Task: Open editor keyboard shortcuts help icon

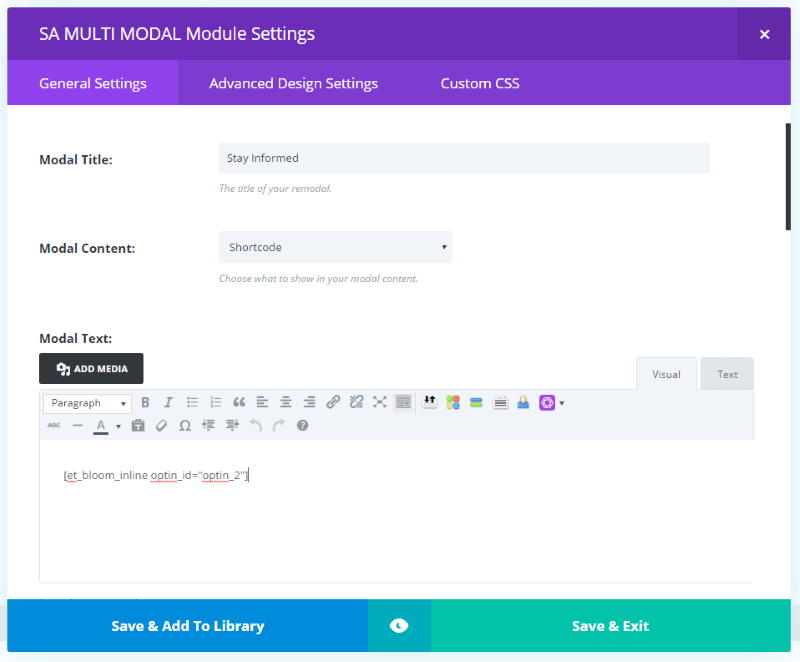Action: [302, 425]
